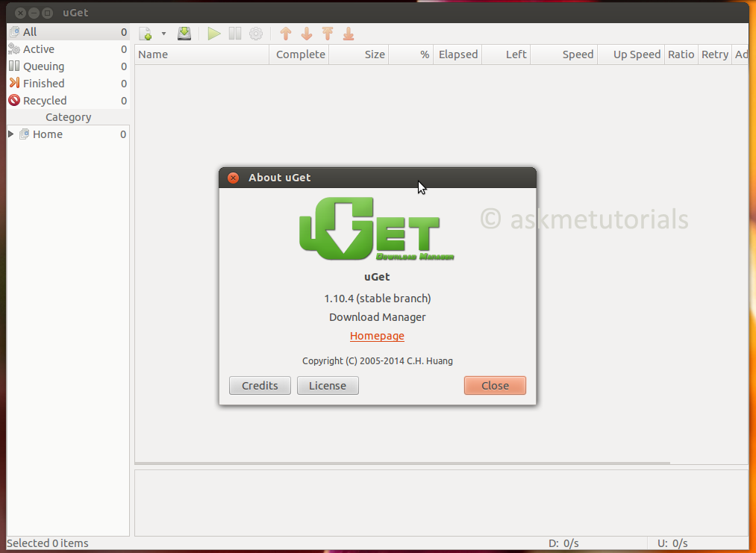This screenshot has height=553, width=756.
Task: Expand the Home category triangle
Action: 10,134
